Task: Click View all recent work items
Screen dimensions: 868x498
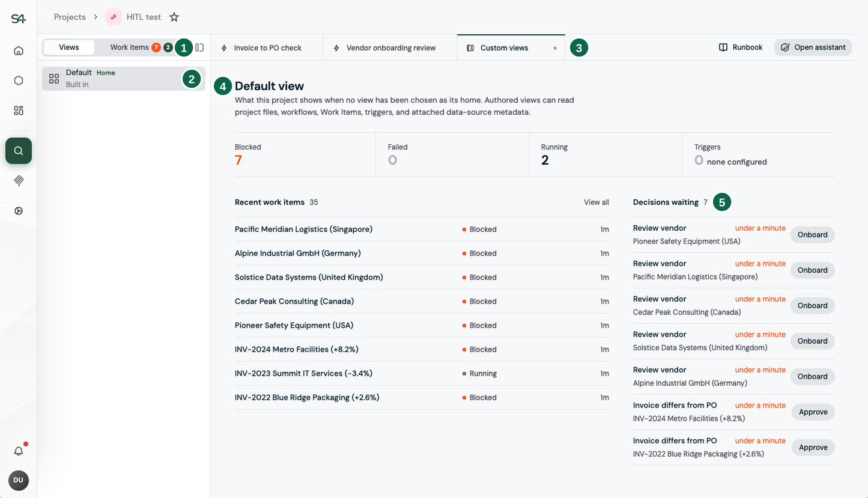Action: [x=596, y=202]
